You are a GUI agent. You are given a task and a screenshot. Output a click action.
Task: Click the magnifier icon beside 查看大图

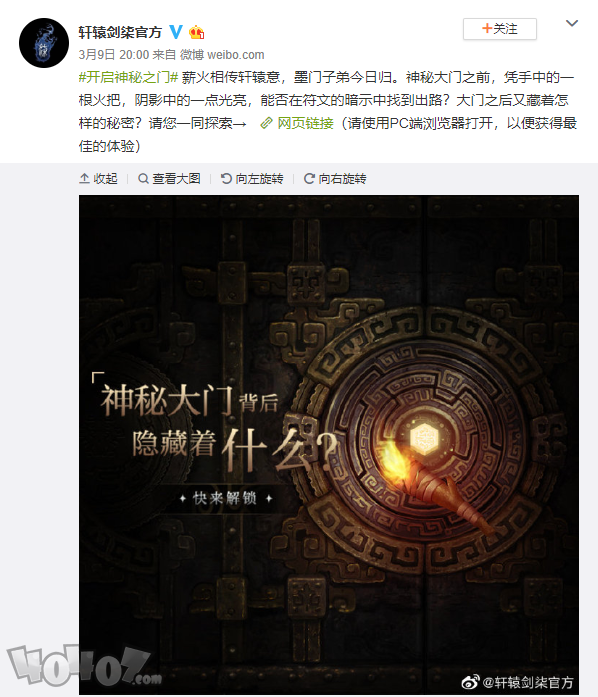(143, 179)
